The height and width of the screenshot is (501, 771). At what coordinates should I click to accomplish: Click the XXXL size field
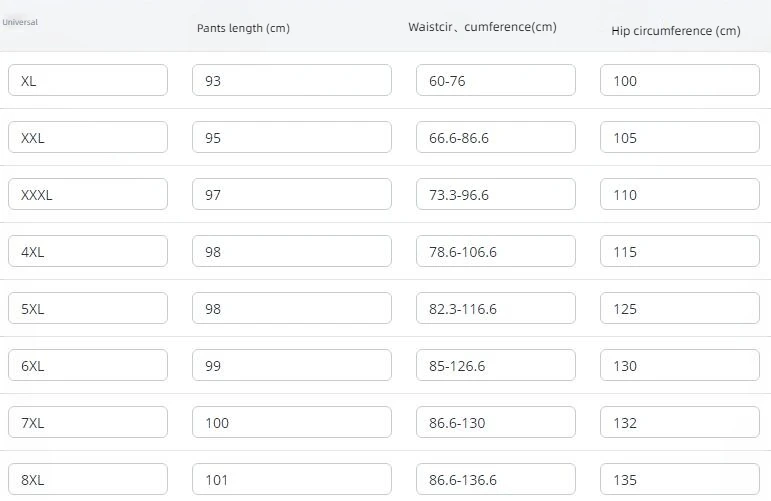[88, 195]
